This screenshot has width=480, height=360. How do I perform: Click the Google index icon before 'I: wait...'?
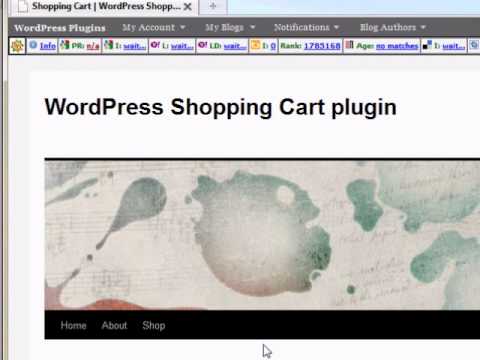click(109, 45)
